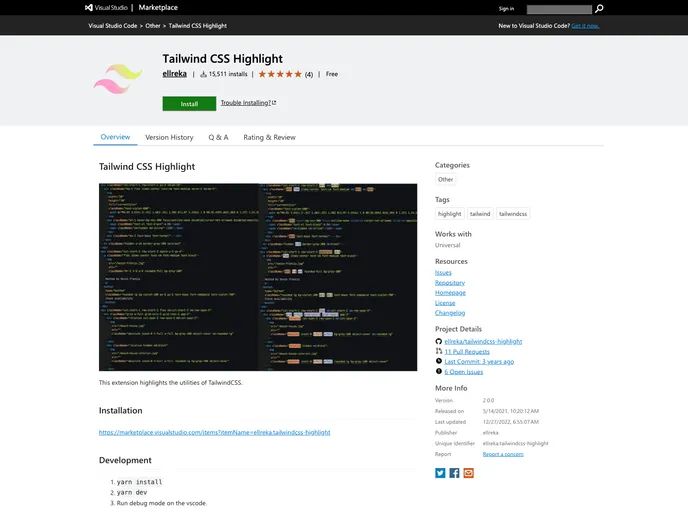Share the extension via email icon
Screen dimensions: 688x512
tap(469, 473)
